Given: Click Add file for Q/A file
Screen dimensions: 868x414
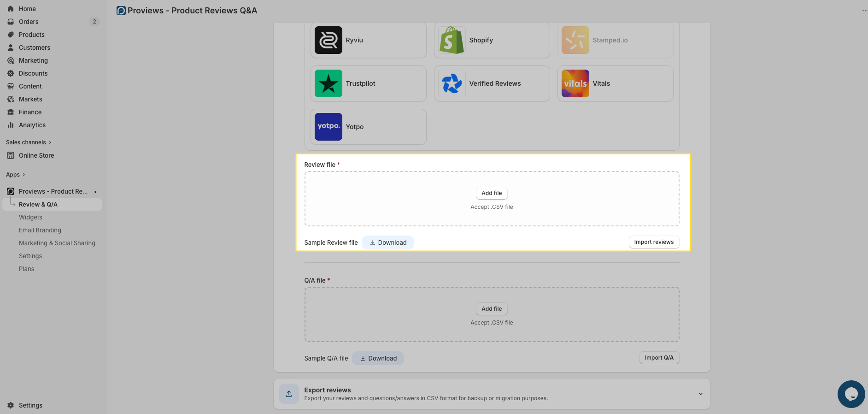Looking at the screenshot, I should pyautogui.click(x=492, y=309).
